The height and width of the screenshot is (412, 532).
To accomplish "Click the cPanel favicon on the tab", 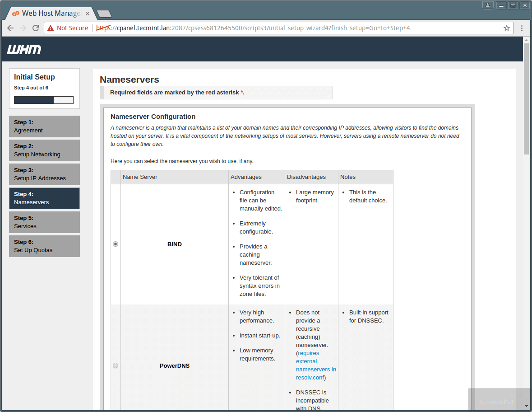I will tap(16, 14).
